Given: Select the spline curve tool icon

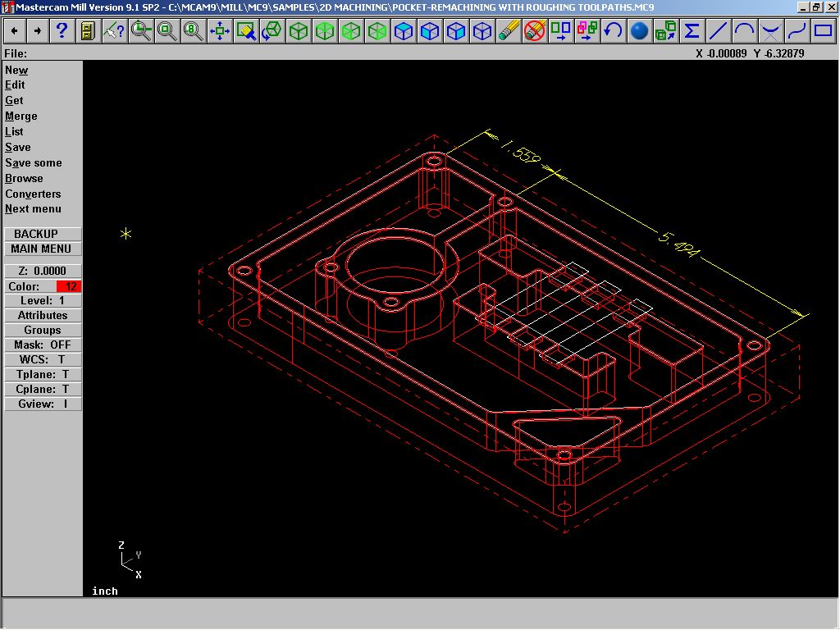Looking at the screenshot, I should [x=797, y=31].
